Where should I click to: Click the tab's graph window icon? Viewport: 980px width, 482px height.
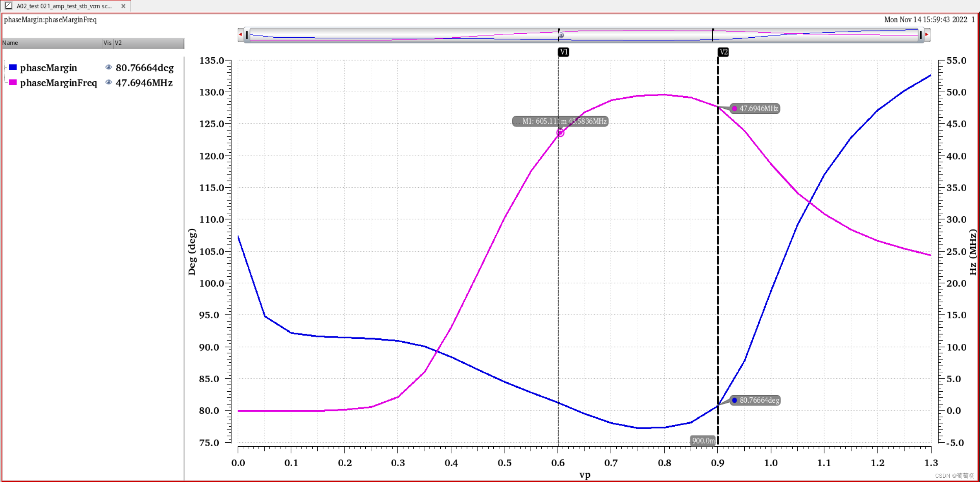pyautogui.click(x=8, y=6)
